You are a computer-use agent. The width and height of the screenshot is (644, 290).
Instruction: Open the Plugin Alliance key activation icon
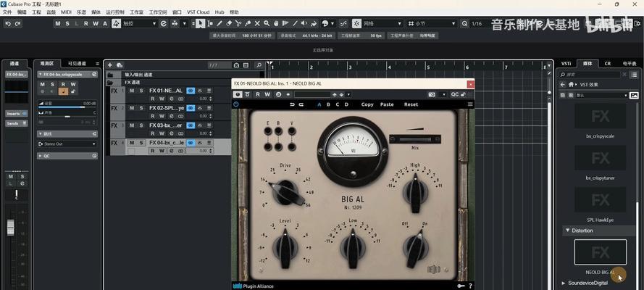(x=461, y=286)
